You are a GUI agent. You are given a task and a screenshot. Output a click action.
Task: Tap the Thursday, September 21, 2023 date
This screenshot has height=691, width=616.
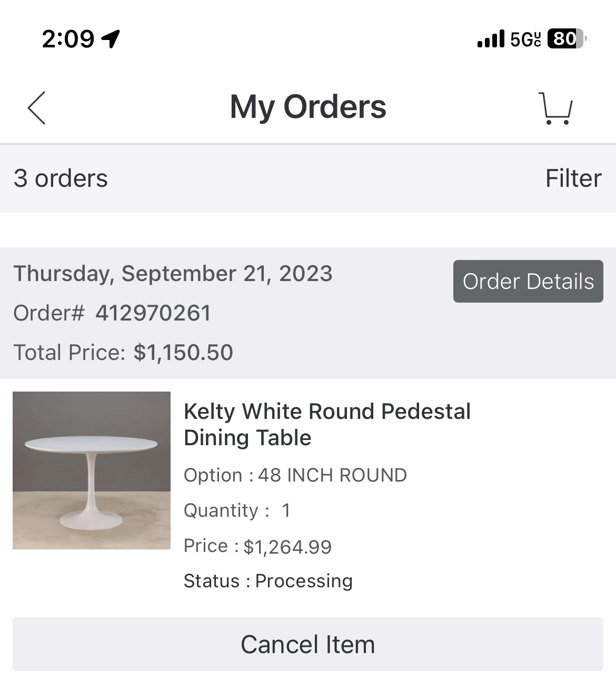[173, 274]
